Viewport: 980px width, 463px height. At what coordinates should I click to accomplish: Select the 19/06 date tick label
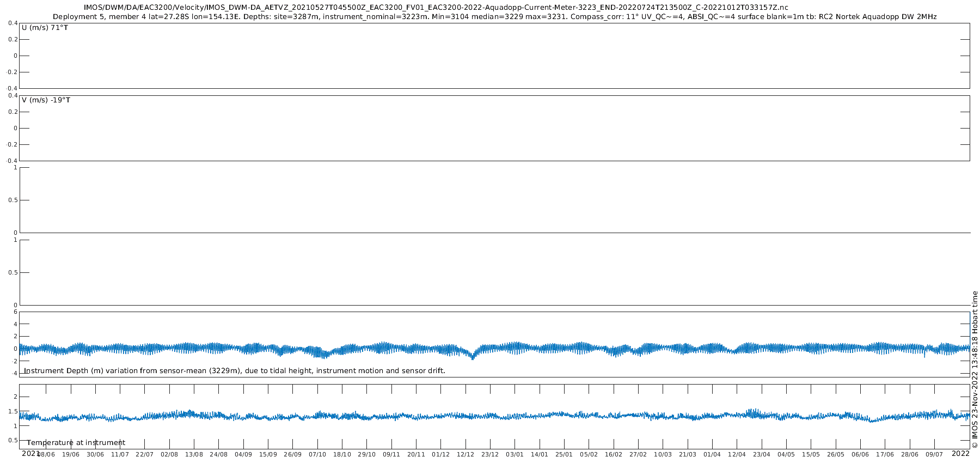71,454
